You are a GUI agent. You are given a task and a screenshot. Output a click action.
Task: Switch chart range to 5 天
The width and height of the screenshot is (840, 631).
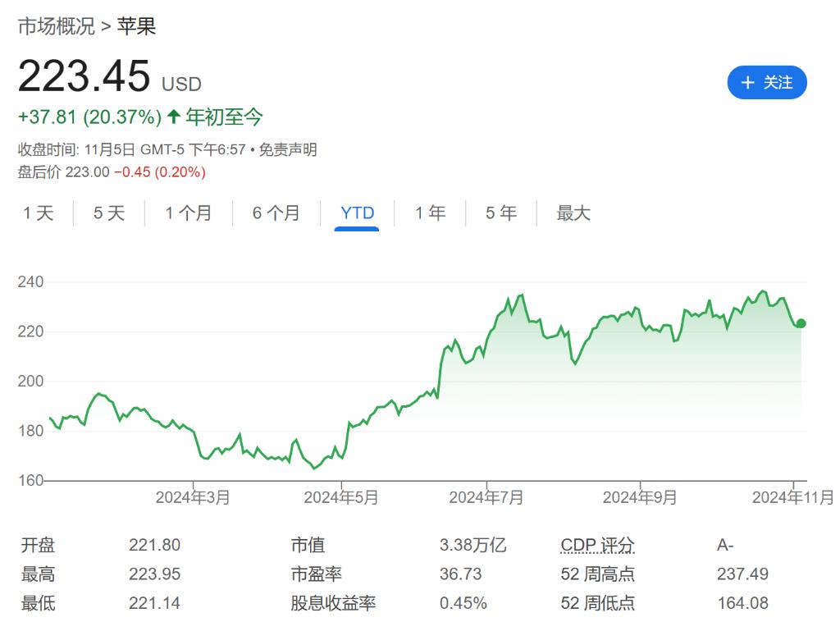109,213
